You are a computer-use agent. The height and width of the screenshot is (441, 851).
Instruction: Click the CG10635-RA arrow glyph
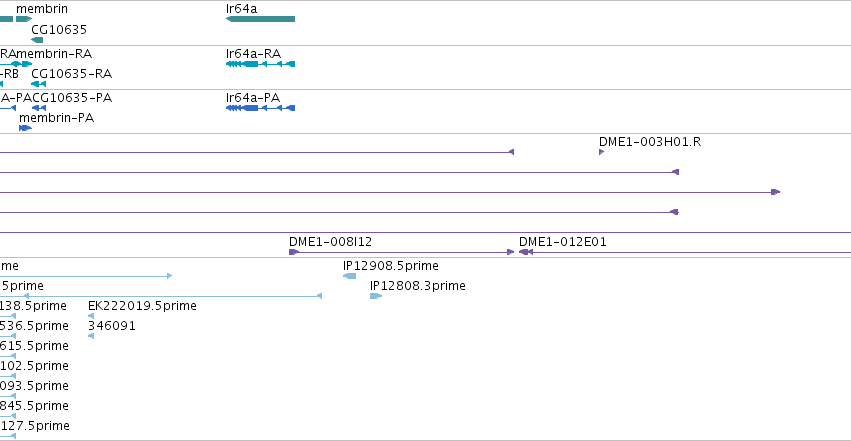39,84
